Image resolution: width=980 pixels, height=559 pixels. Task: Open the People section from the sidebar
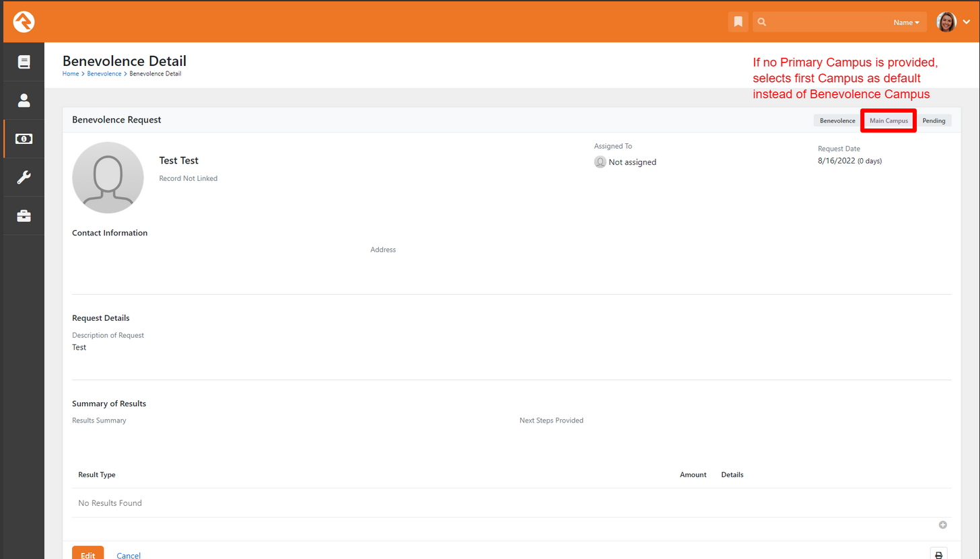[24, 100]
